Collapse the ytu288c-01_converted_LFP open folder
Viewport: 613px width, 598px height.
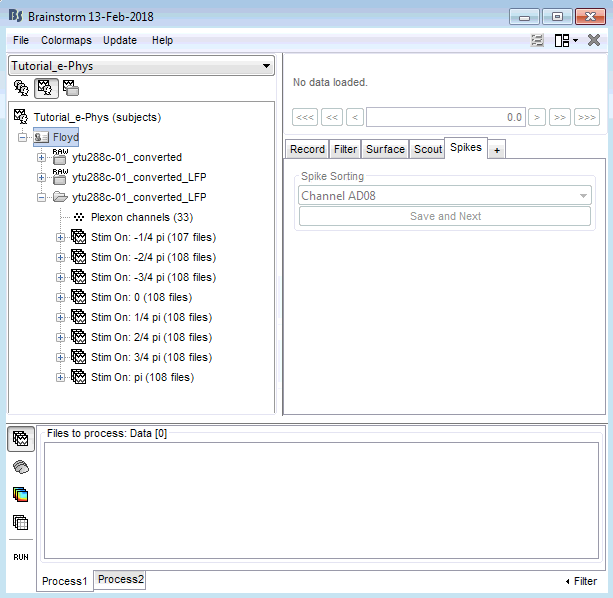click(x=42, y=197)
